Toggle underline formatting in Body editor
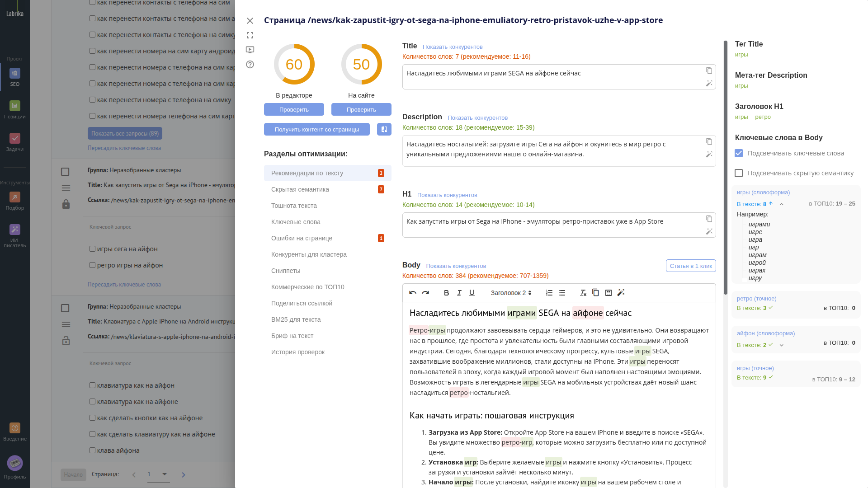 click(x=472, y=293)
